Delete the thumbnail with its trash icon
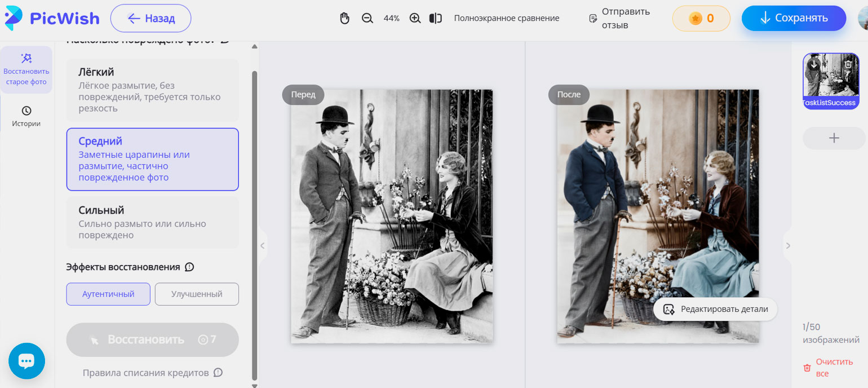This screenshot has height=388, width=868. click(x=848, y=64)
